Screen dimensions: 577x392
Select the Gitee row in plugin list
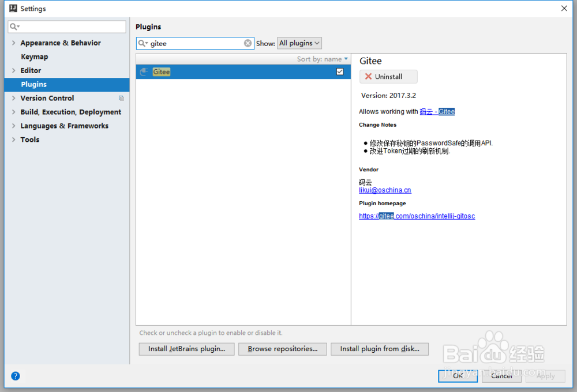tap(243, 71)
